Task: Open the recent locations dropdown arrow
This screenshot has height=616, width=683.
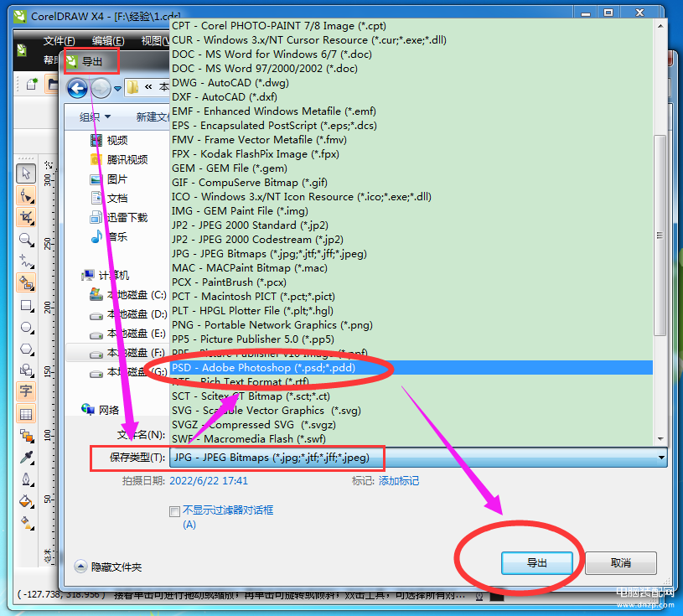Action: pos(117,89)
